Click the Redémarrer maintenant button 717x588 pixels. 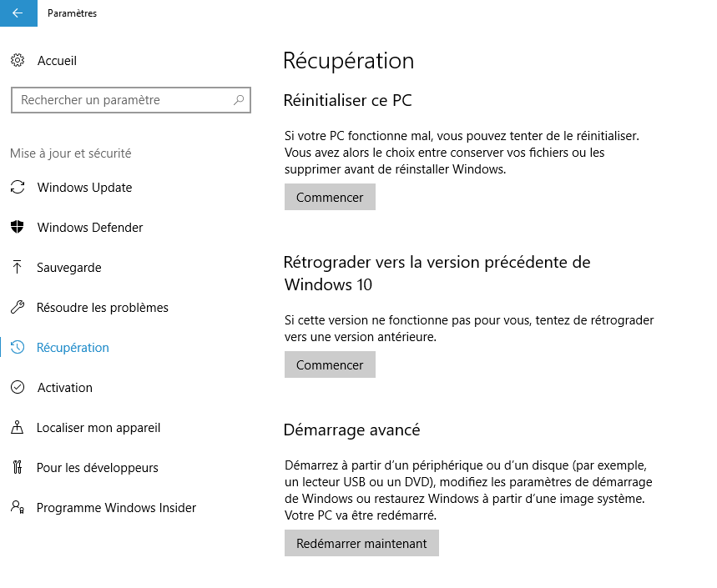pyautogui.click(x=361, y=543)
